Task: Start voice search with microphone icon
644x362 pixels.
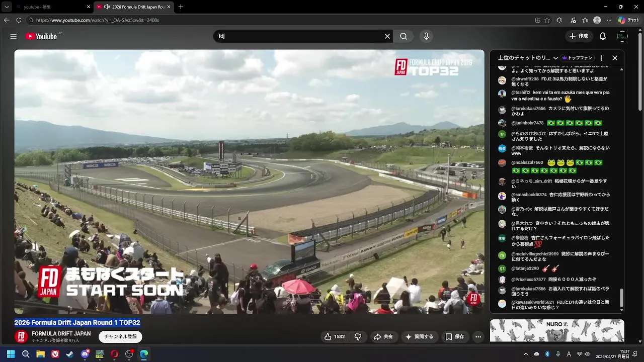Action: coord(426,36)
